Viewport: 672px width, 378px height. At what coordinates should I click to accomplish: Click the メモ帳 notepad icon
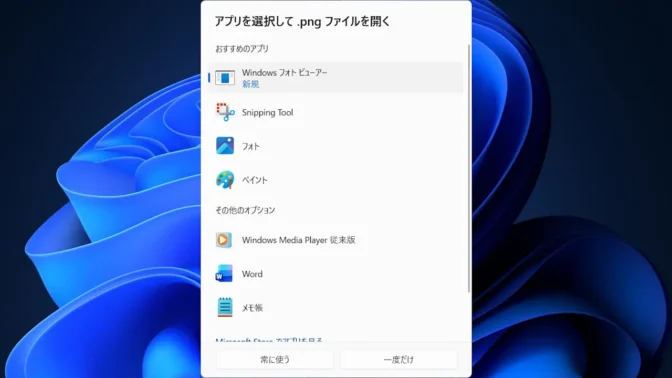click(225, 307)
